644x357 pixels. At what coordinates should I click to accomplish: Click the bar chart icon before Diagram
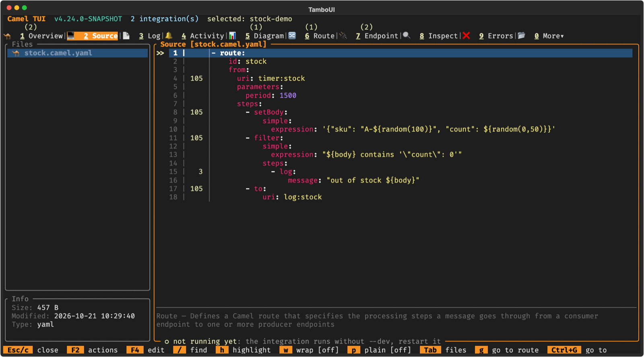coord(232,36)
